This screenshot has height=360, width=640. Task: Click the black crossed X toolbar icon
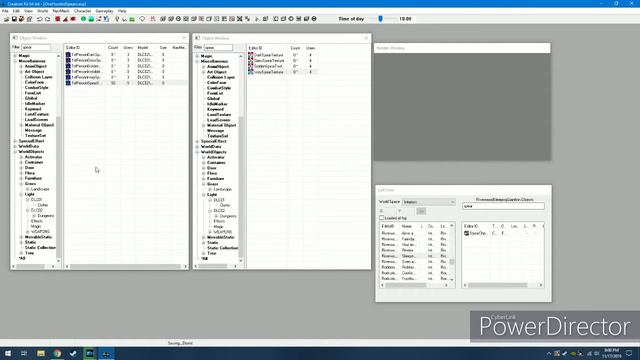click(240, 19)
